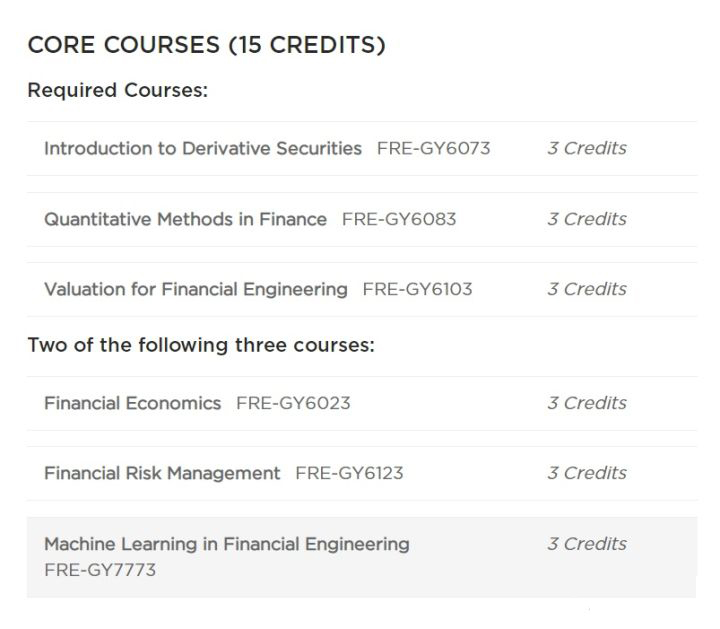The width and height of the screenshot is (720, 629).
Task: Open the Introduction to Derivative Securities course
Action: pyautogui.click(x=202, y=148)
